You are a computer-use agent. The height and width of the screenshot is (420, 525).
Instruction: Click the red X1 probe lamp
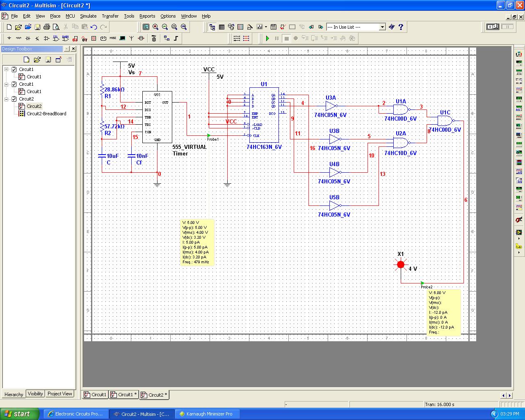coord(401,265)
